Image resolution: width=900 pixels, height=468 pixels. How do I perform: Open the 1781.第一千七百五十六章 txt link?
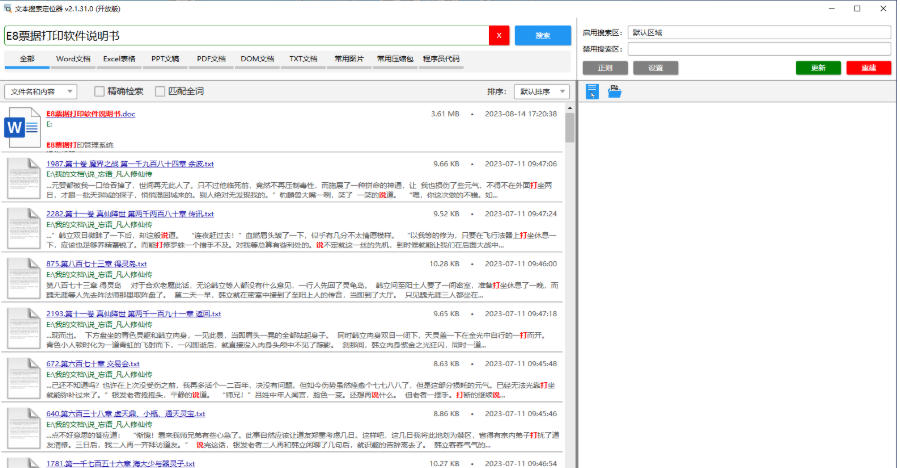[x=121, y=463]
